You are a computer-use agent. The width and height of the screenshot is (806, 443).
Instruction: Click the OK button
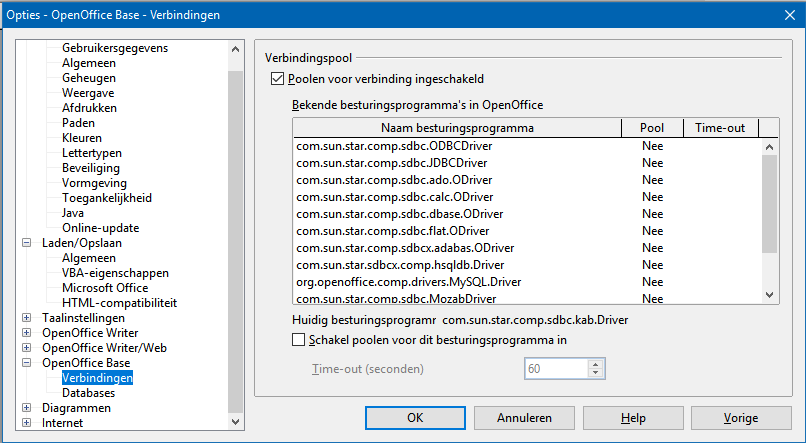coord(415,417)
